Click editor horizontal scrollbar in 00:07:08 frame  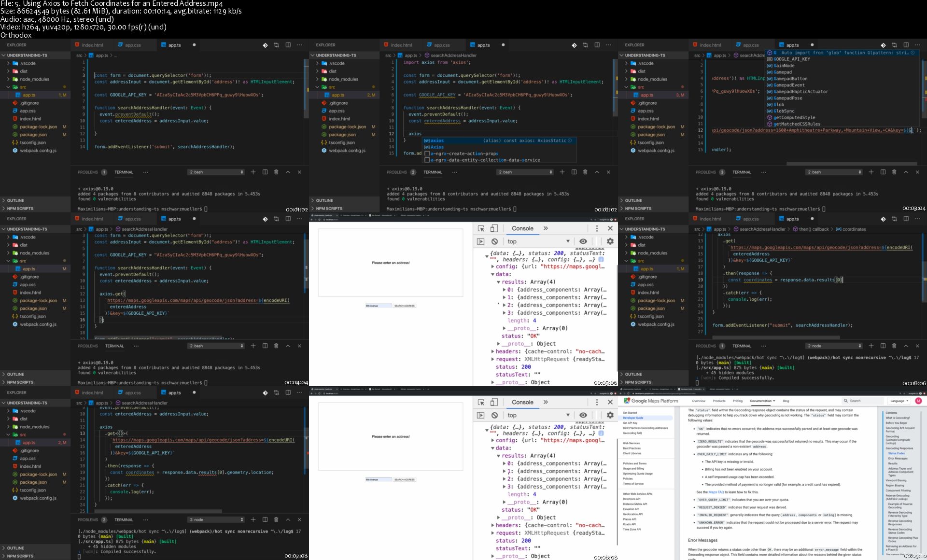point(158,511)
